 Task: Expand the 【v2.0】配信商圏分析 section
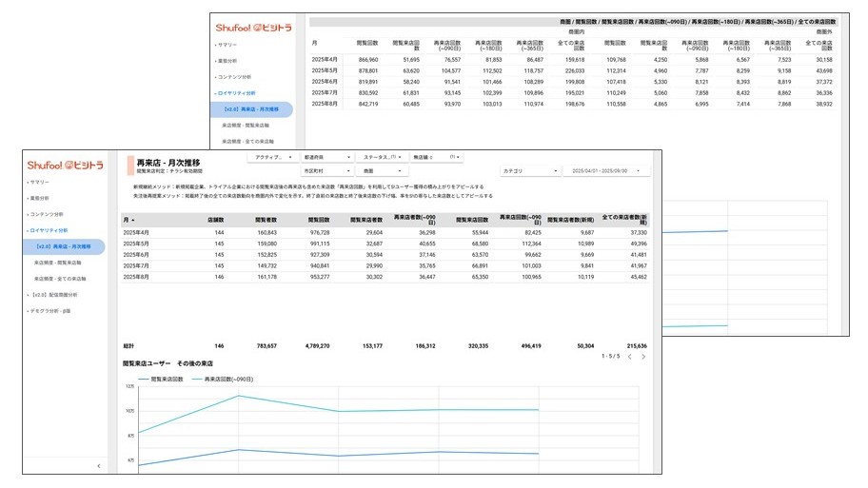(x=55, y=295)
